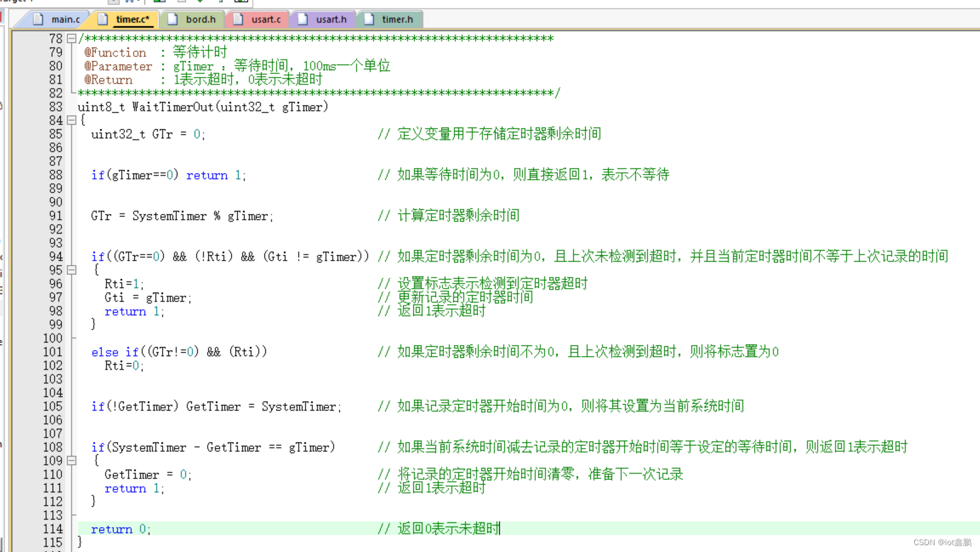Screen dimensions: 980x552
Task: Collapse the comment block at line 78
Action: [x=71, y=39]
